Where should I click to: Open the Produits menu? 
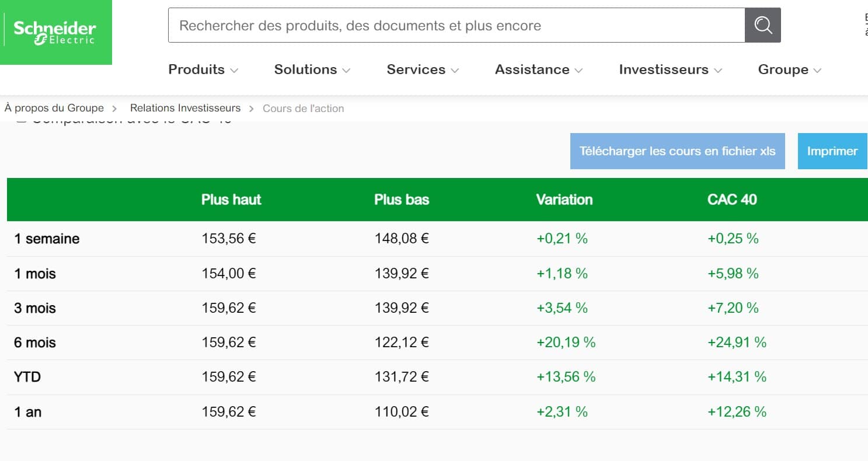(203, 69)
